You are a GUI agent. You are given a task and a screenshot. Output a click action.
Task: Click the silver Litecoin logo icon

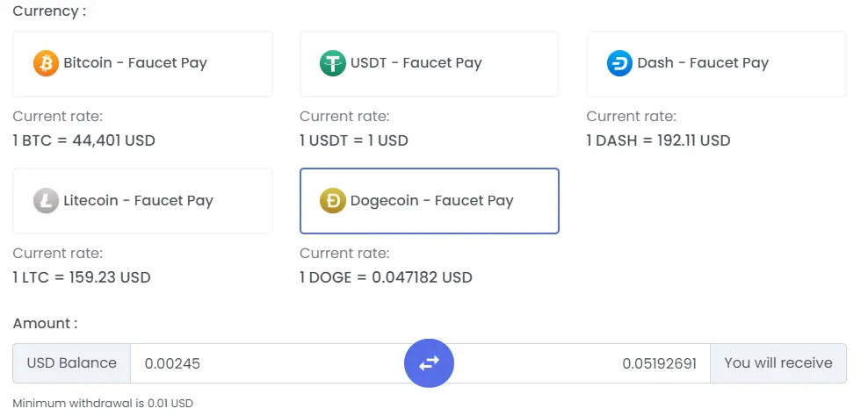(x=46, y=200)
